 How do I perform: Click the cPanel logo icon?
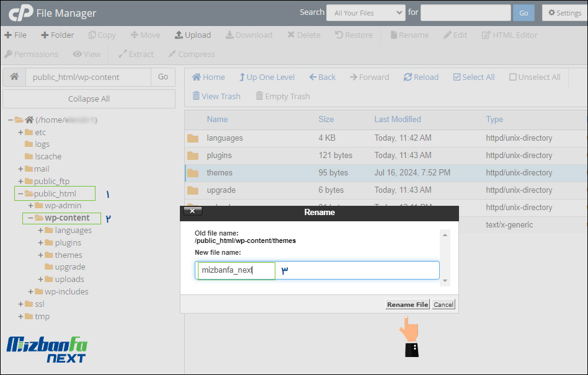[x=20, y=13]
